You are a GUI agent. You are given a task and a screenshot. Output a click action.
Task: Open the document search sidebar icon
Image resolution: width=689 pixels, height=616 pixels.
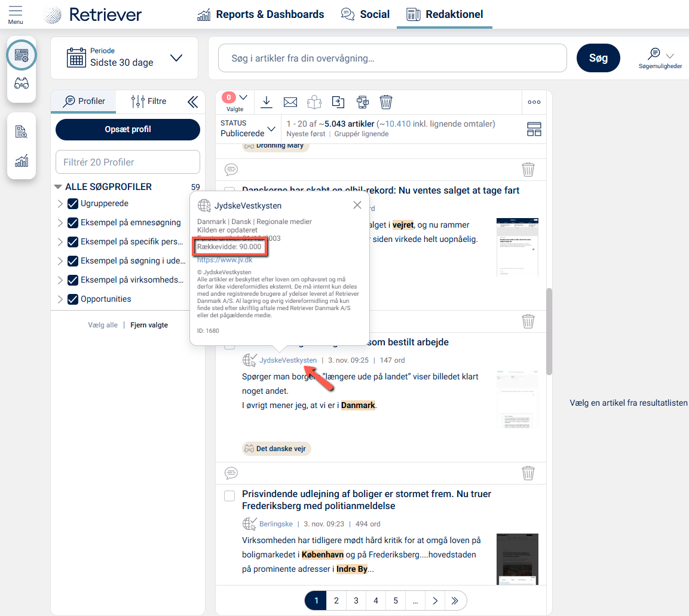point(21,131)
